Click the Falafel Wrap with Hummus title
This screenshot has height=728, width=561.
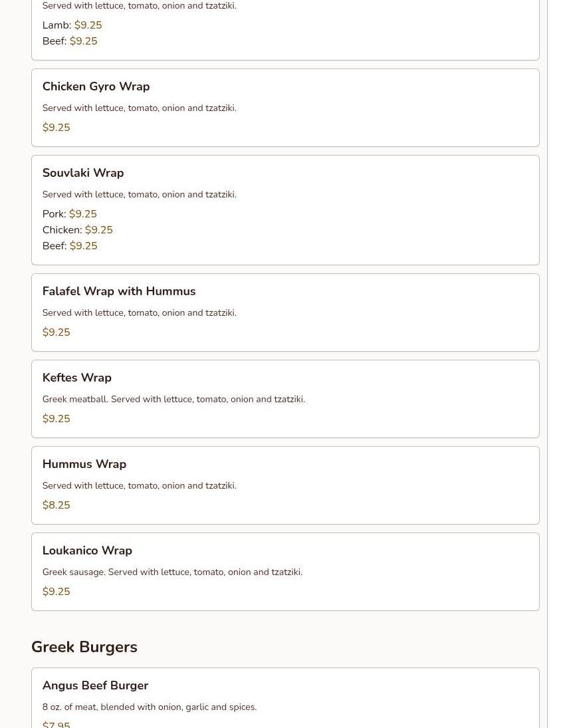pos(118,291)
